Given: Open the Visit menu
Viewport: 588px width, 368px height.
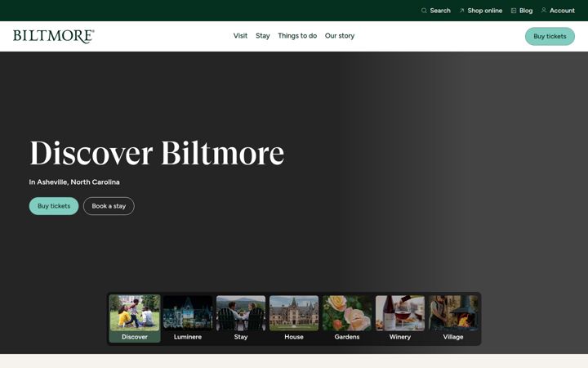Looking at the screenshot, I should [x=240, y=36].
